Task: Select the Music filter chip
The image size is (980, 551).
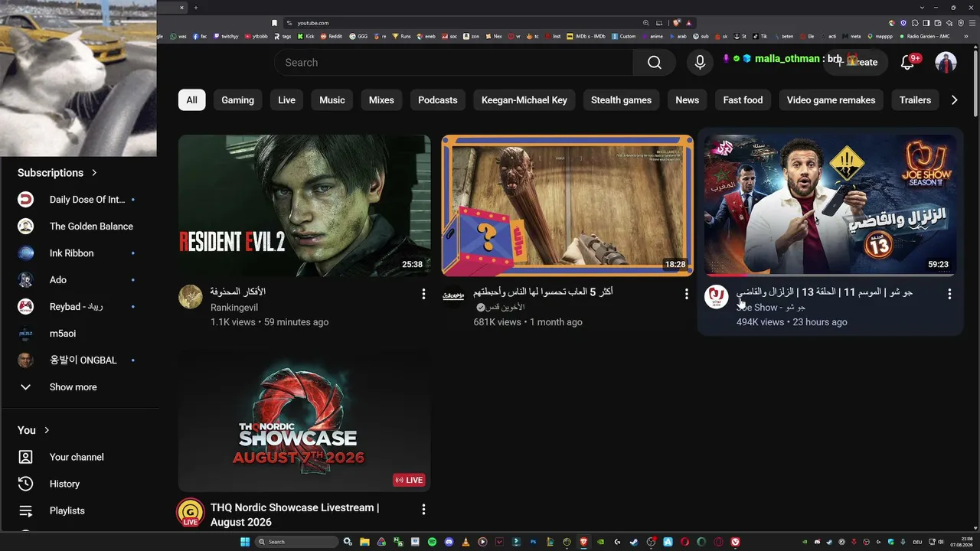Action: tap(332, 100)
